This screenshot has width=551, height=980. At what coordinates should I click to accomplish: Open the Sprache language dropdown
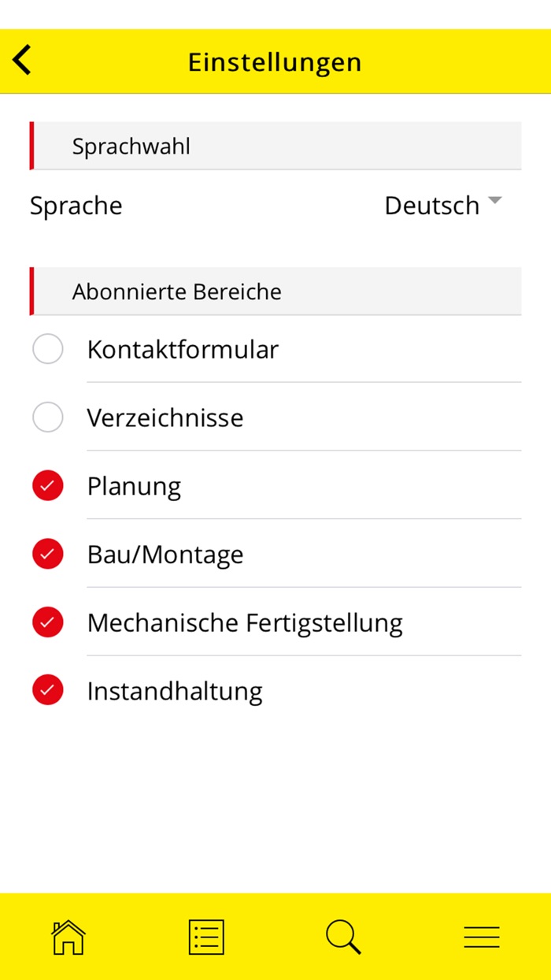[445, 205]
